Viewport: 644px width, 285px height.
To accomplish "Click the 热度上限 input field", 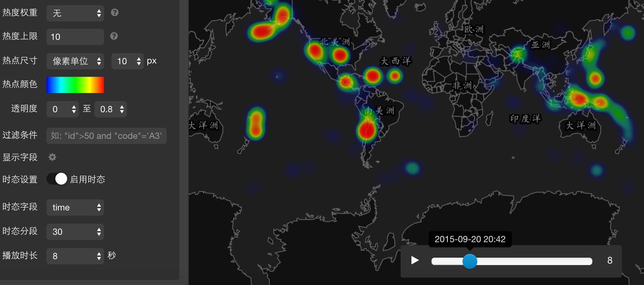I will (x=75, y=37).
